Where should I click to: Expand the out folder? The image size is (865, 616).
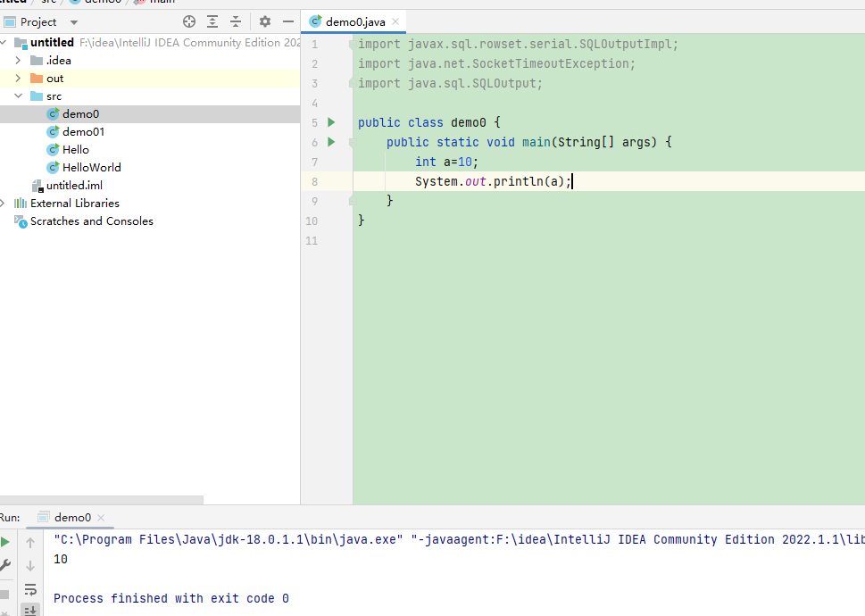point(18,79)
